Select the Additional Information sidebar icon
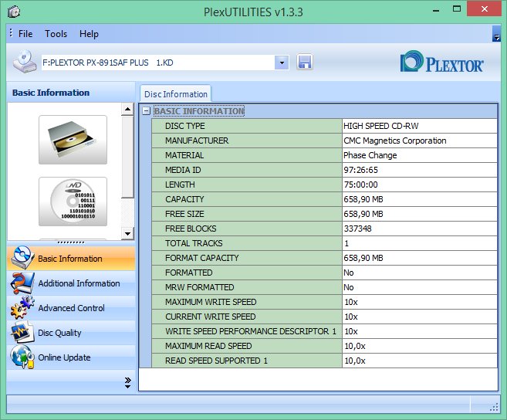 coord(22,283)
